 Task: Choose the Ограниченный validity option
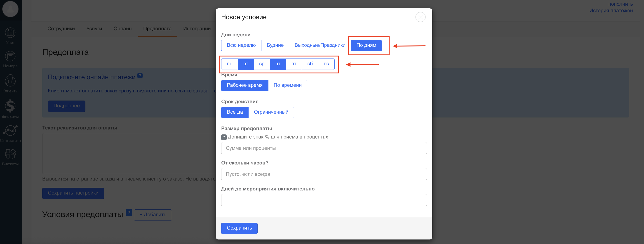click(271, 113)
